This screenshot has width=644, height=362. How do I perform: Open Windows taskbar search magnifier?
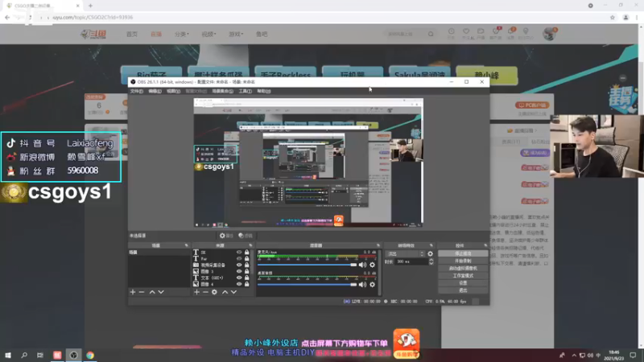[x=24, y=355]
